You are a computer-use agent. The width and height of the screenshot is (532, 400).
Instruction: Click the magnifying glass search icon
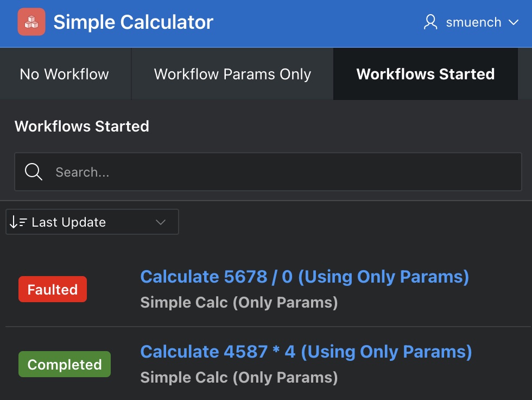point(34,172)
